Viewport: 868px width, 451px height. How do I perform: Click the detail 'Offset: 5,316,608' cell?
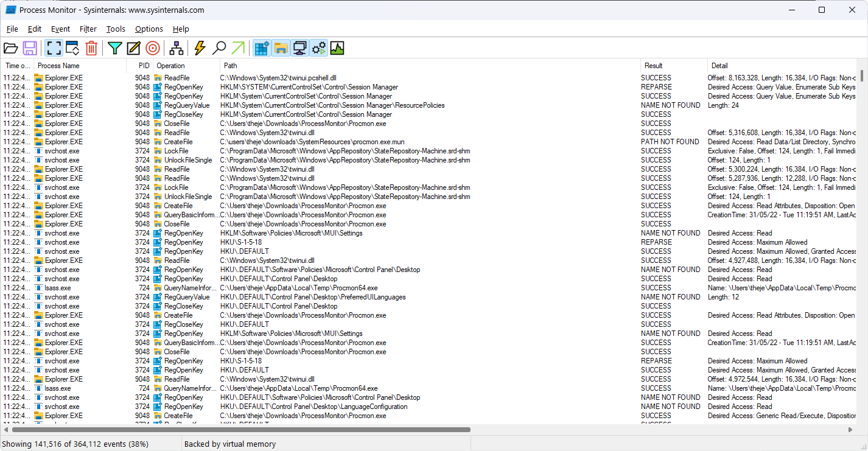pyautogui.click(x=782, y=133)
